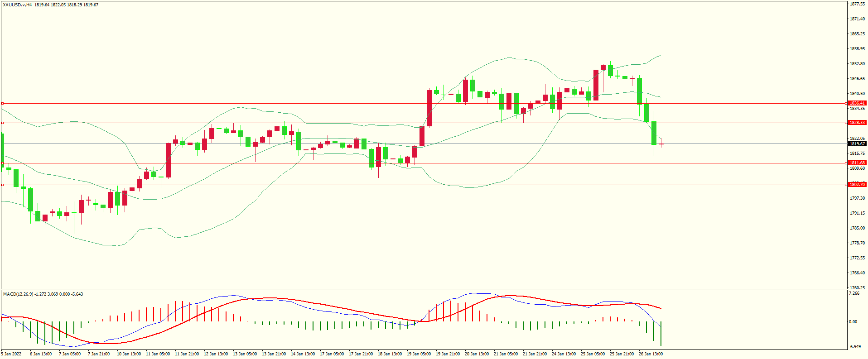868x359 pixels.
Task: Click the 1871.40 price axis value
Action: 857,19
